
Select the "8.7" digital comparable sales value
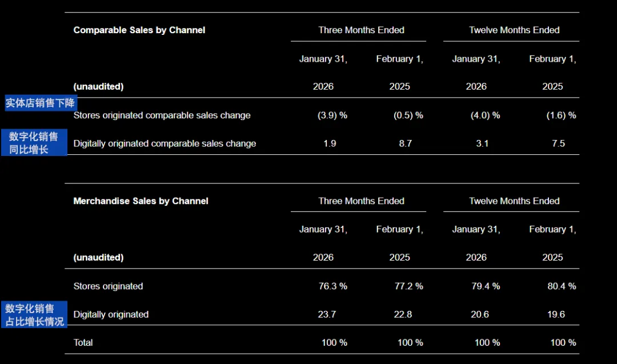pos(405,143)
